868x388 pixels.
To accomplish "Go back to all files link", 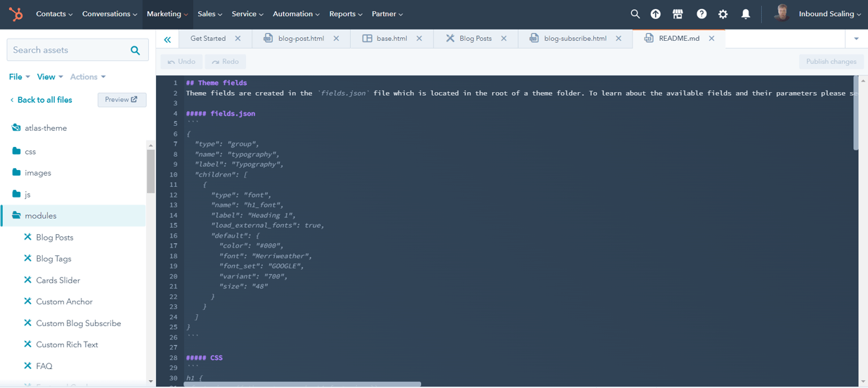I will [40, 100].
